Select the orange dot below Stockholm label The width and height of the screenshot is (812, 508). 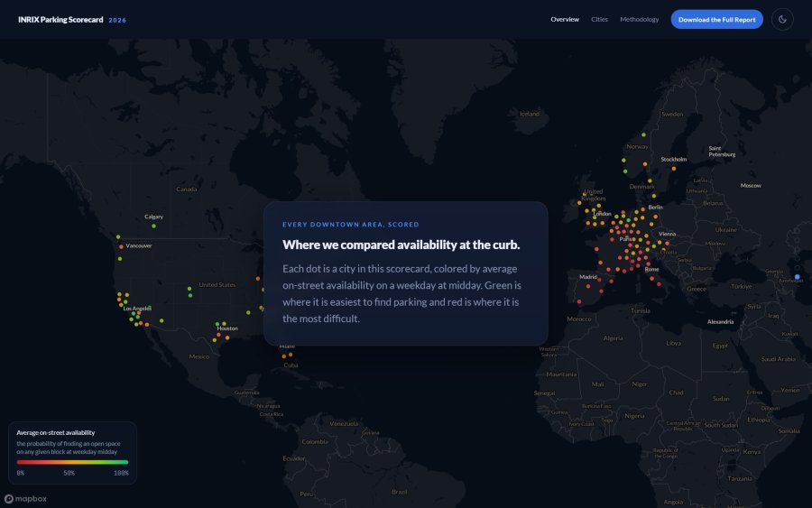click(x=674, y=169)
